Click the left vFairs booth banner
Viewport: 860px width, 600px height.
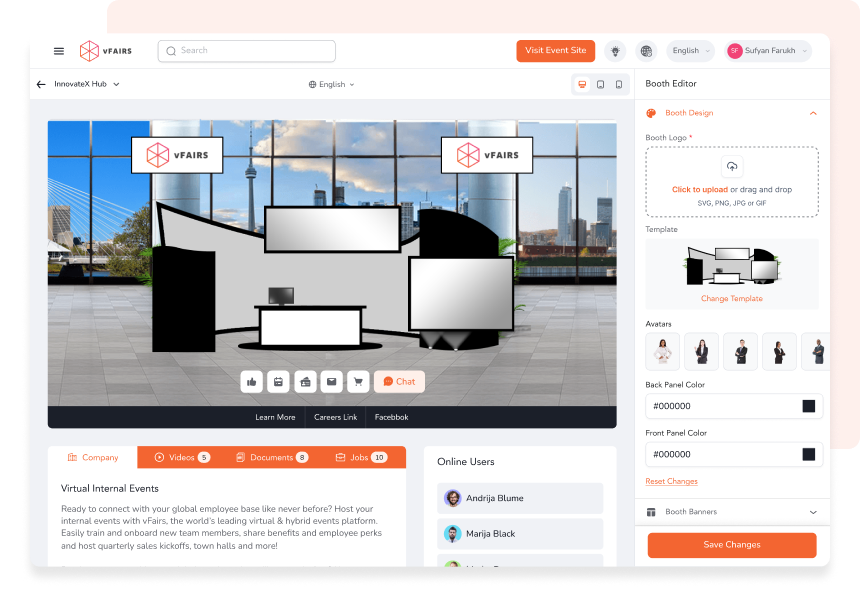(177, 155)
